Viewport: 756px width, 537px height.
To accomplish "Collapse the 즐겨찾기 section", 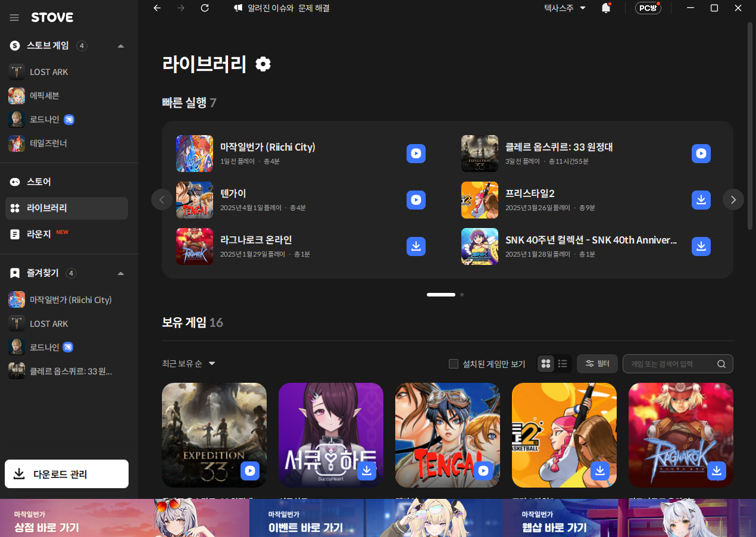I will 121,273.
